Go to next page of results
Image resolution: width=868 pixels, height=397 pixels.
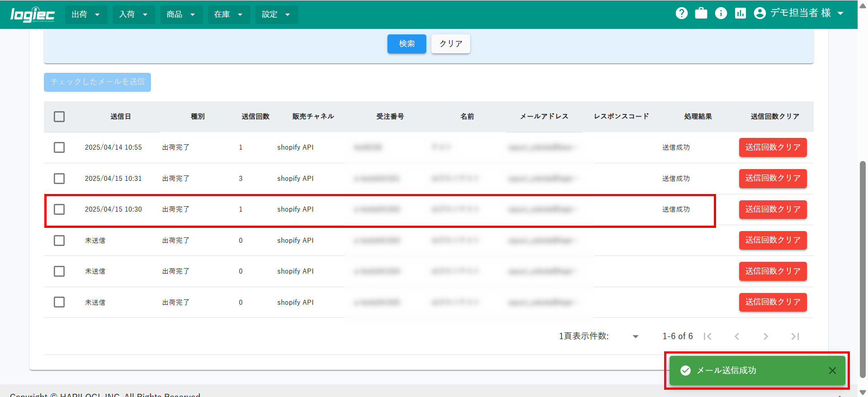coord(766,336)
